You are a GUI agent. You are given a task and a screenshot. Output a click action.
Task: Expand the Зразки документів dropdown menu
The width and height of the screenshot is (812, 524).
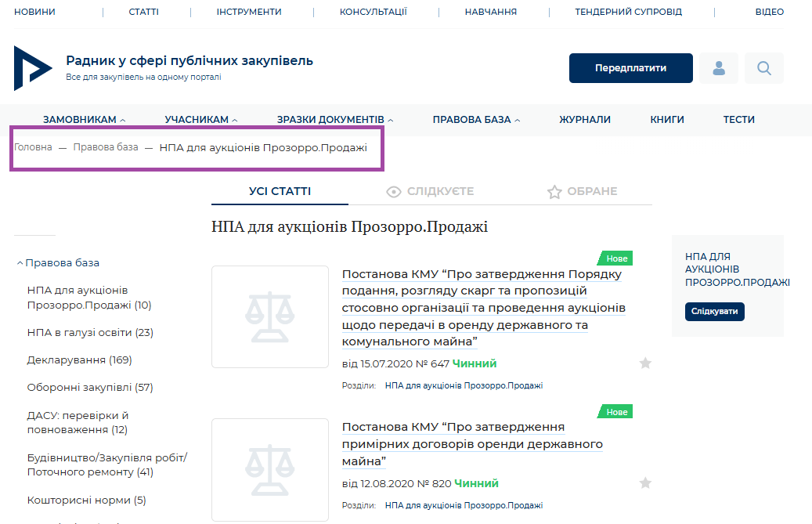(335, 120)
